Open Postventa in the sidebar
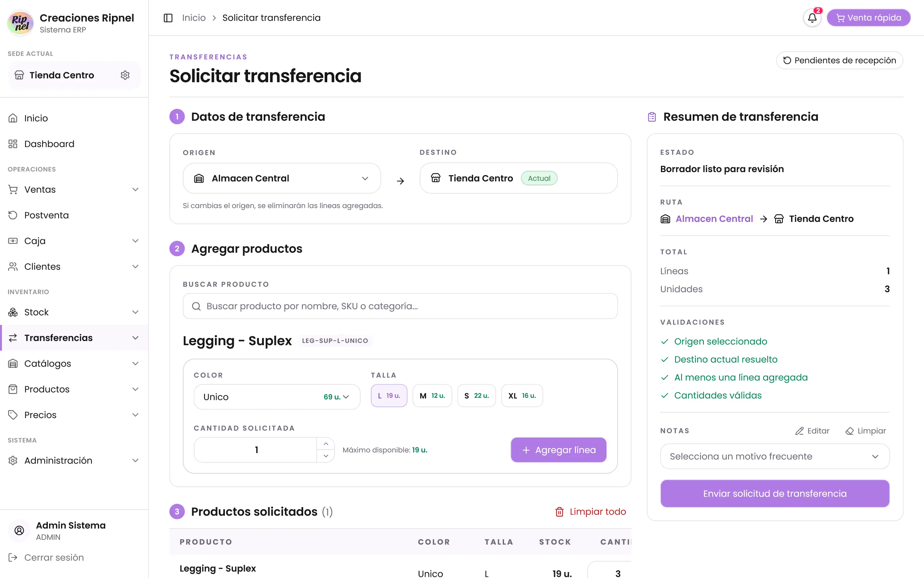The width and height of the screenshot is (924, 578). tap(74, 215)
